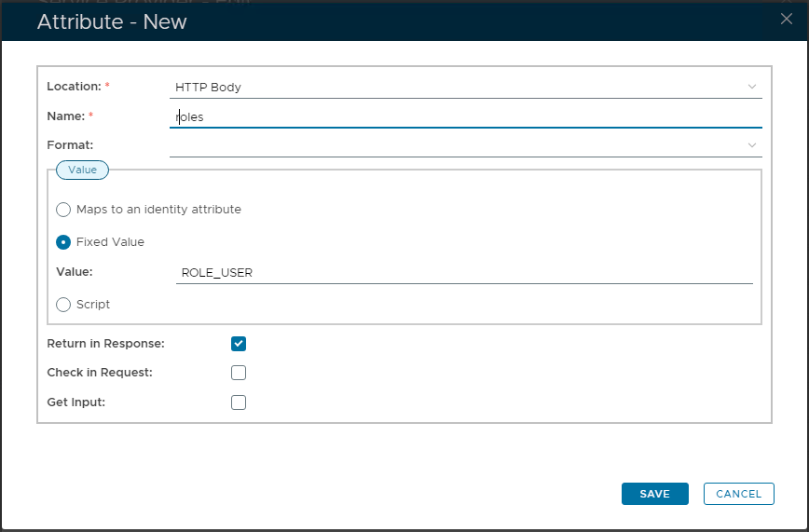Enable the Get Input checkbox
Viewport: 809px width, 532px height.
(x=239, y=402)
